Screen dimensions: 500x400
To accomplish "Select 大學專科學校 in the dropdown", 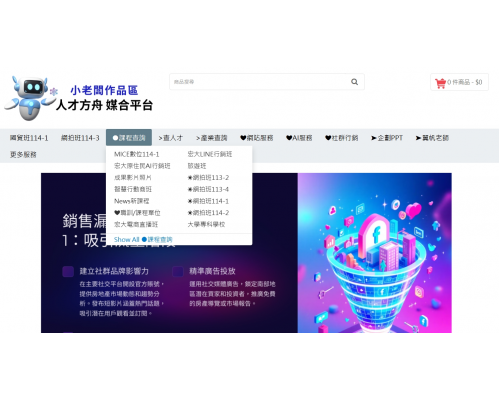I will click(206, 224).
